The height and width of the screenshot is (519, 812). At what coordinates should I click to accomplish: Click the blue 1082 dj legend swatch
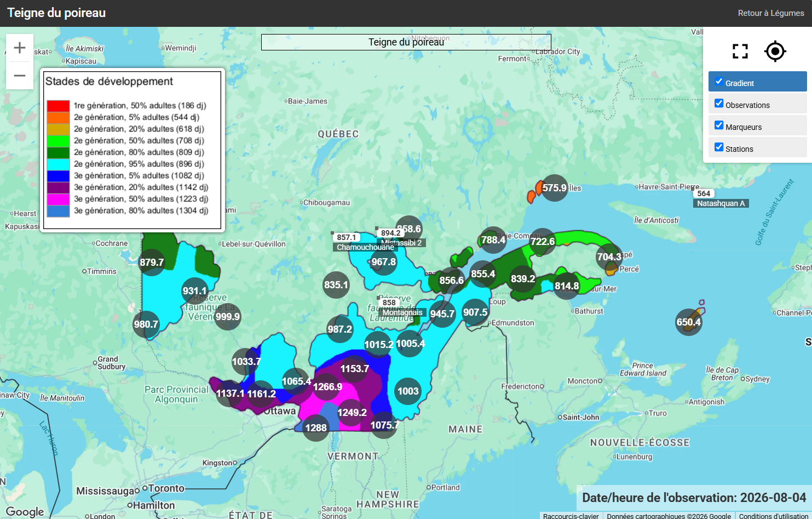click(x=58, y=176)
